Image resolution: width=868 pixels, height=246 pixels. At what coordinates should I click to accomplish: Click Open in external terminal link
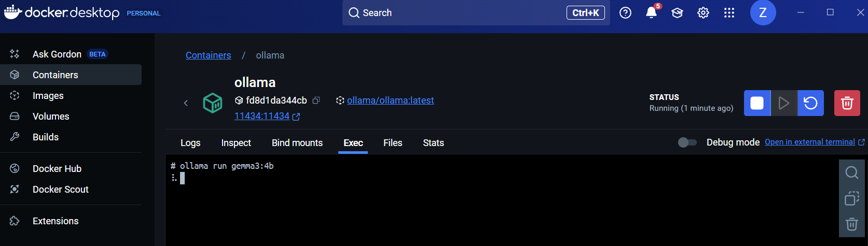pyautogui.click(x=810, y=142)
